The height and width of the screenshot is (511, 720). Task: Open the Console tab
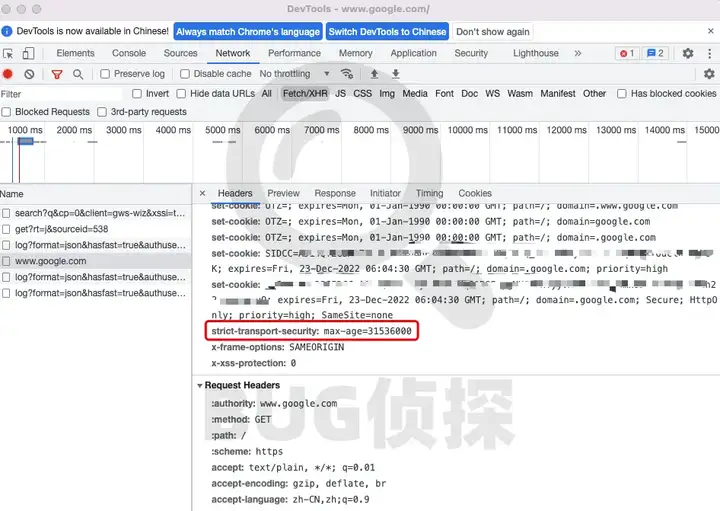[129, 53]
